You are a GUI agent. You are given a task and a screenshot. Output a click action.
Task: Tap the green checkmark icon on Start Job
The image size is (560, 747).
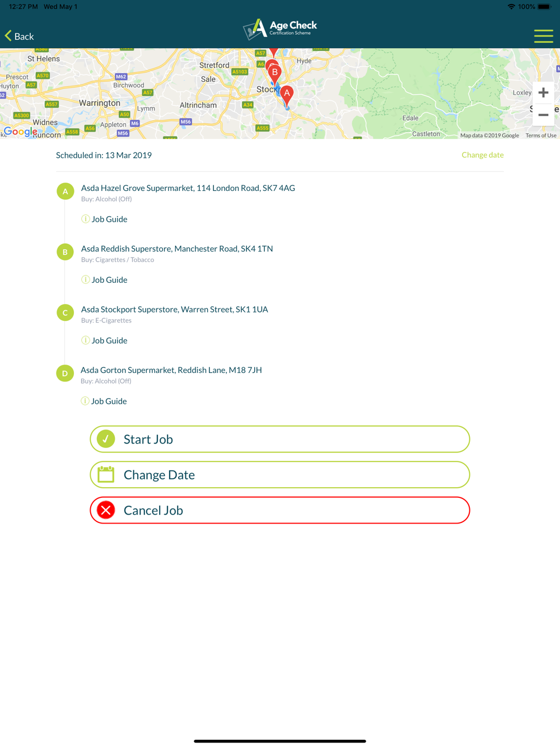[x=106, y=439]
